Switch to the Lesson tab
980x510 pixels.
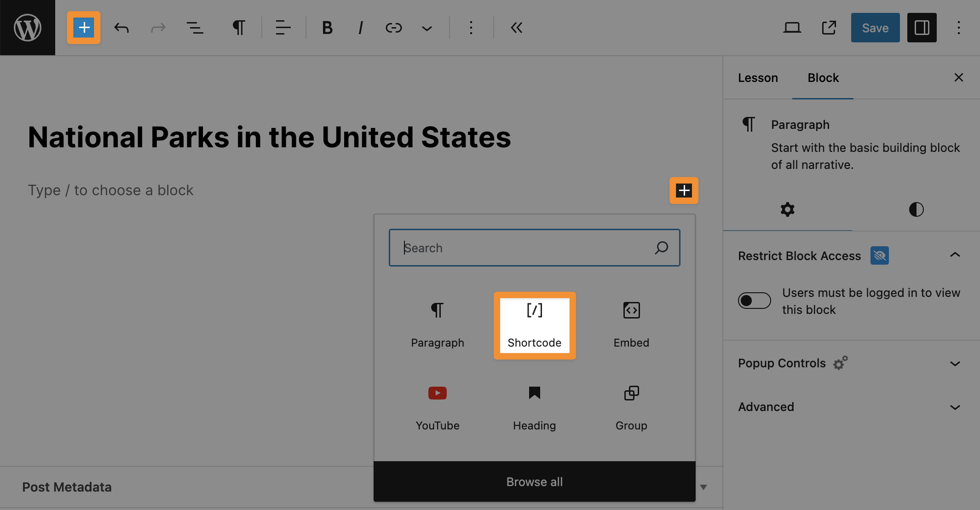(758, 78)
